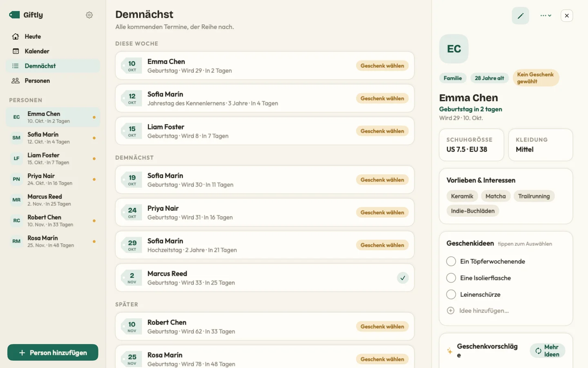The width and height of the screenshot is (588, 368).
Task: Select Sofia Marín in the Personen list
Action: (x=53, y=138)
